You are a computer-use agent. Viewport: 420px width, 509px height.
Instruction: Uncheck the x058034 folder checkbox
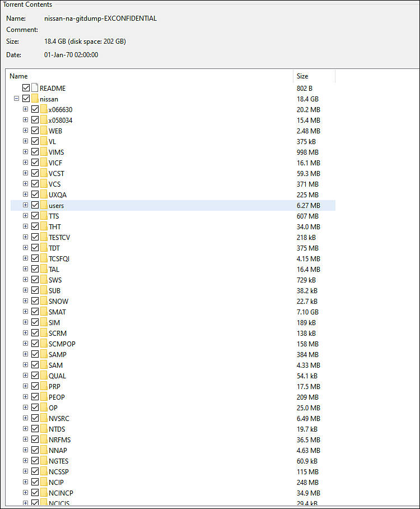pos(35,120)
